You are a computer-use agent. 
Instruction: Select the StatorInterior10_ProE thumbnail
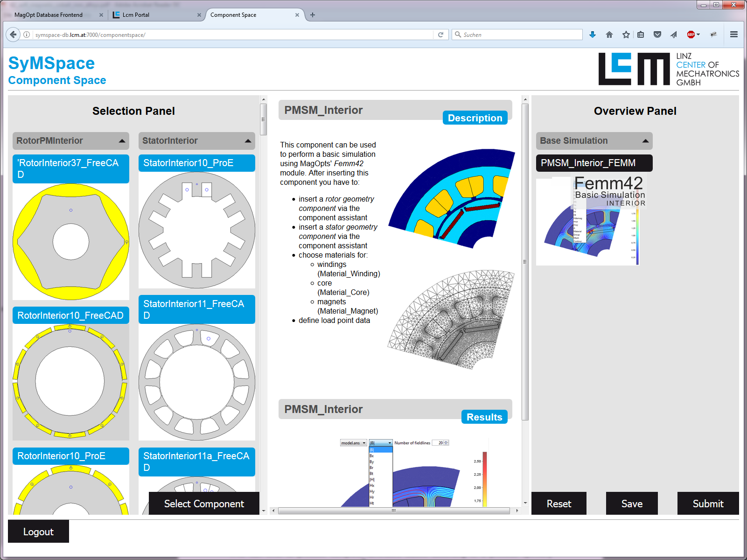[197, 230]
